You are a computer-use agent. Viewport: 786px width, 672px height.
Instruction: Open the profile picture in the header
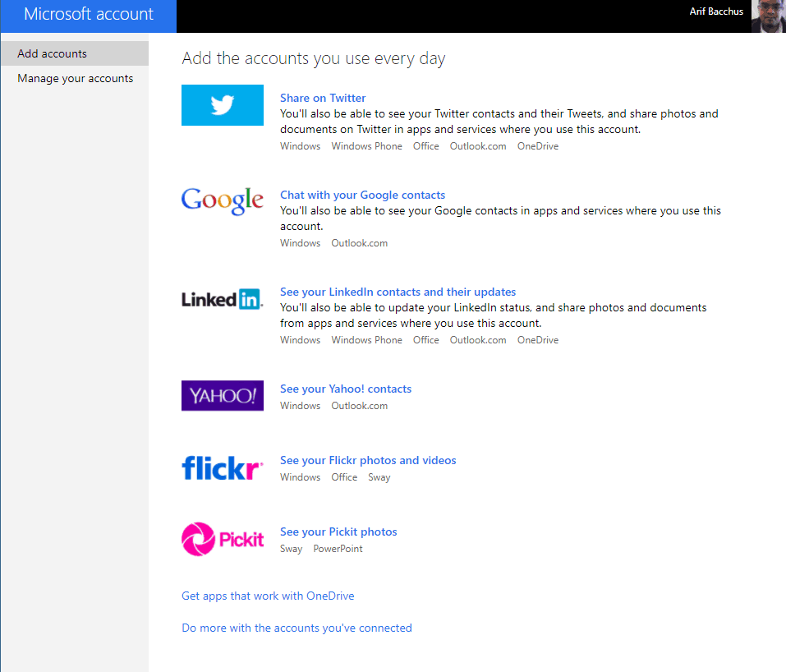click(x=769, y=16)
